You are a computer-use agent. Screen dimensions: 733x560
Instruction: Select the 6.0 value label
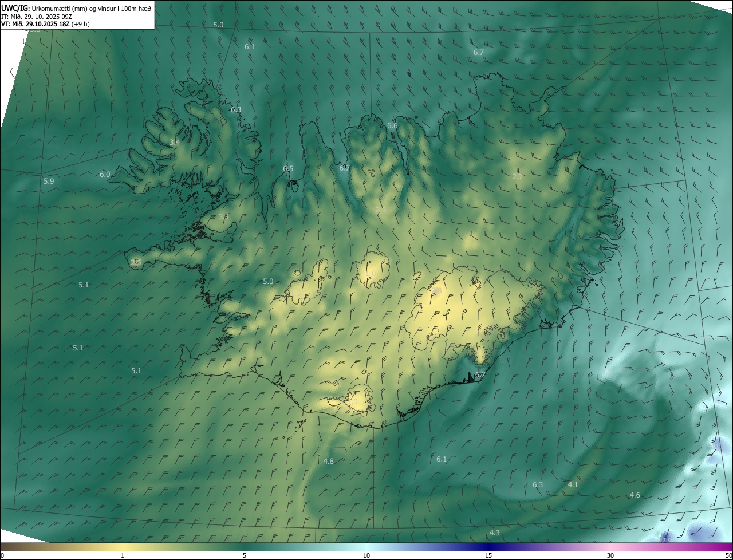pos(105,174)
